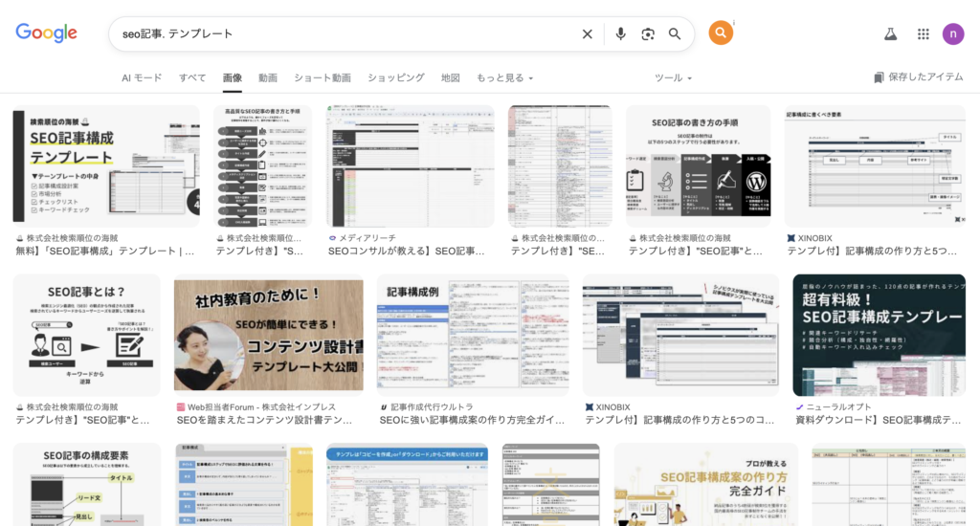Open 保存したアイテム saved items
980x526 pixels.
point(919,77)
